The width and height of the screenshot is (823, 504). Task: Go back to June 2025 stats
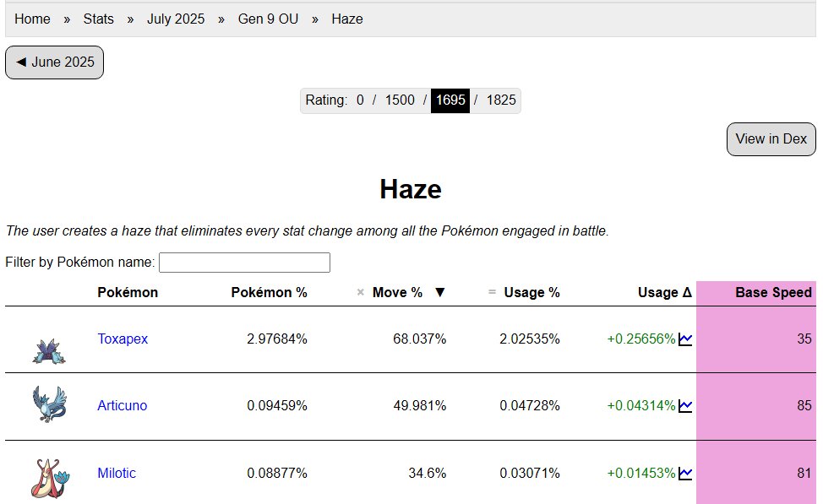tap(55, 62)
